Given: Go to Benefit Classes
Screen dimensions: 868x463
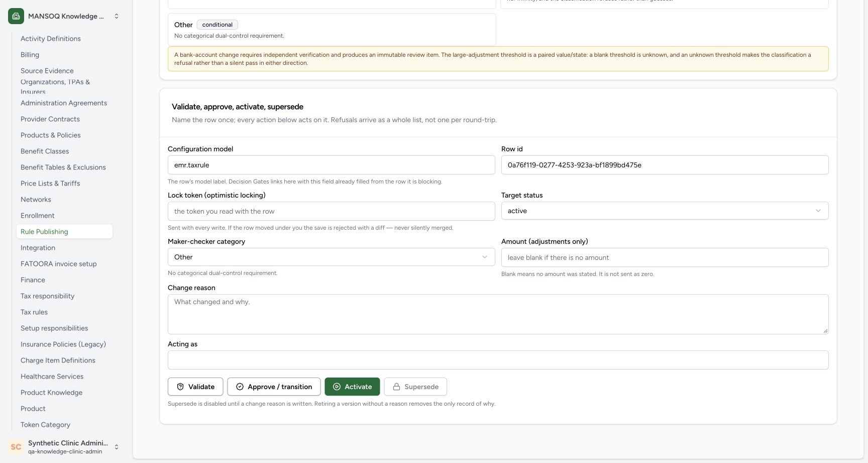Looking at the screenshot, I should pyautogui.click(x=45, y=151).
